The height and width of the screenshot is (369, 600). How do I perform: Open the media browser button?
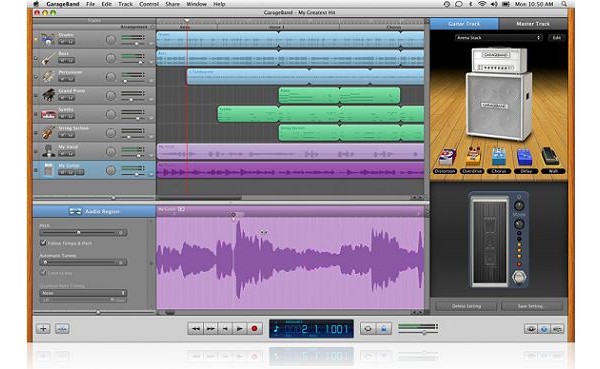click(558, 329)
